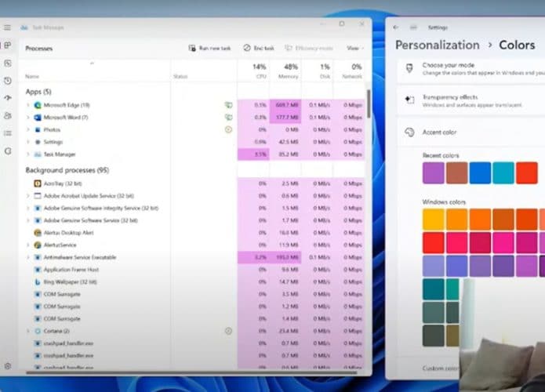545x392 pixels.
Task: Pick the turquoise recent color swatch
Action: [x=503, y=172]
